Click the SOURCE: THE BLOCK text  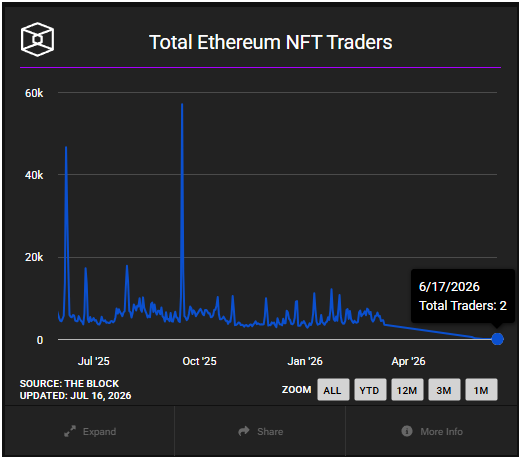point(69,384)
